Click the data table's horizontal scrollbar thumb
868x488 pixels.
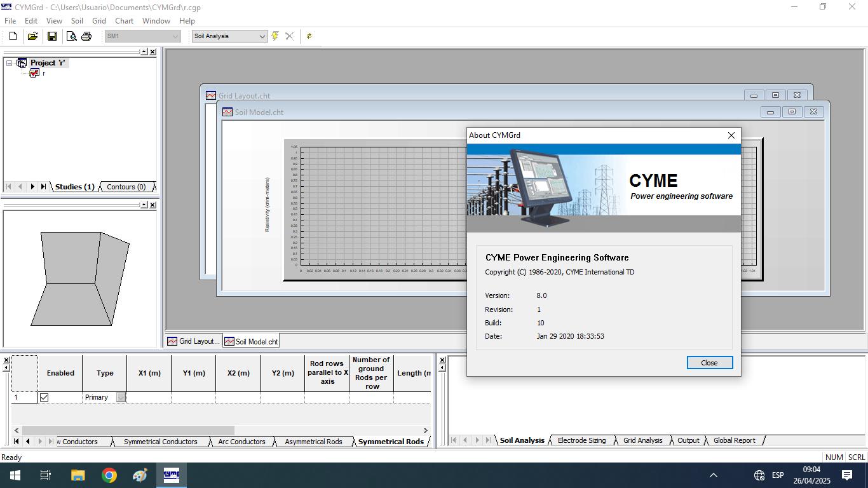tap(128, 430)
